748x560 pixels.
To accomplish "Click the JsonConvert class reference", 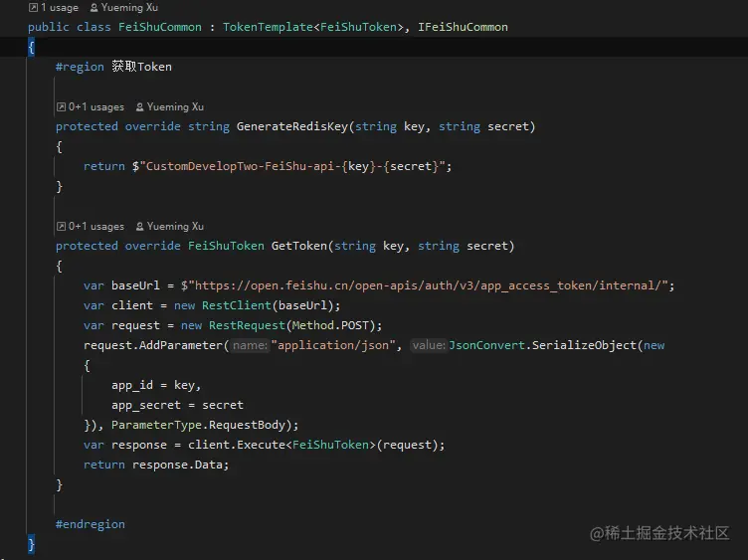I will [x=486, y=345].
